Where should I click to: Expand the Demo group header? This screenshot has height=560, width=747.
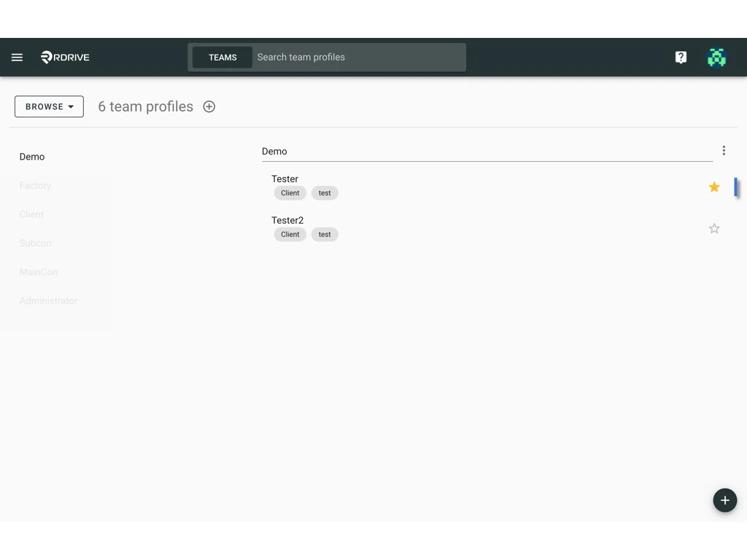274,151
